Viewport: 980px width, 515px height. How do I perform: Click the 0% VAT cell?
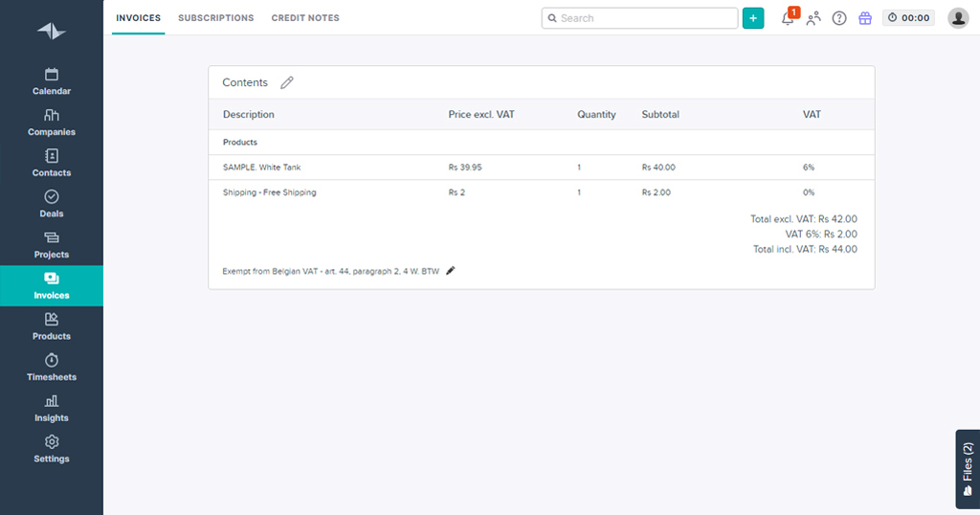[809, 192]
